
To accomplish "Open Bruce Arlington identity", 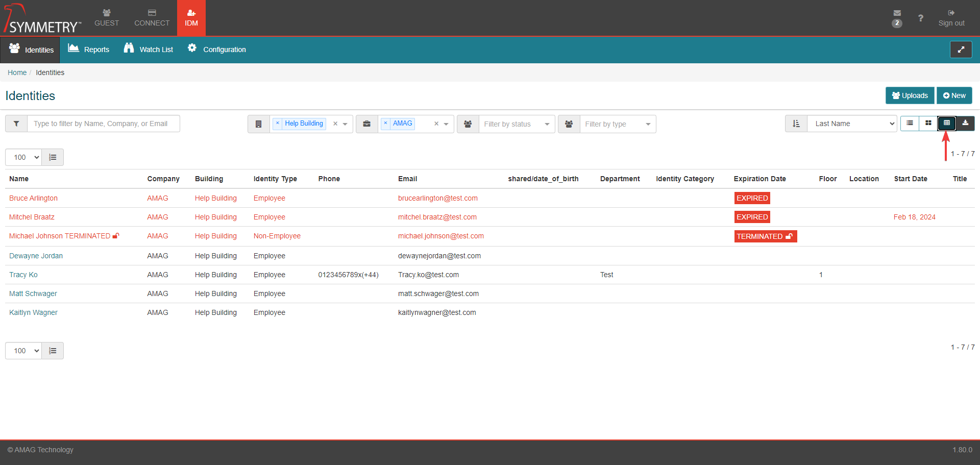I will tap(33, 198).
